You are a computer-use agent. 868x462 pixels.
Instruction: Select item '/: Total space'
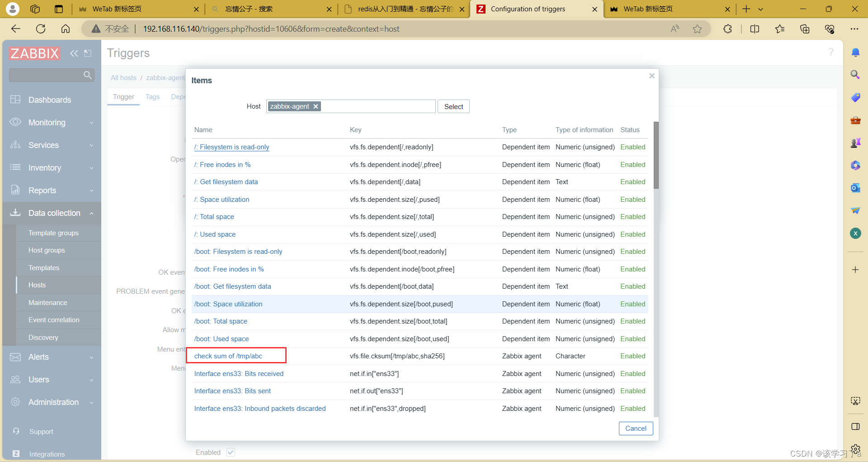pyautogui.click(x=214, y=217)
